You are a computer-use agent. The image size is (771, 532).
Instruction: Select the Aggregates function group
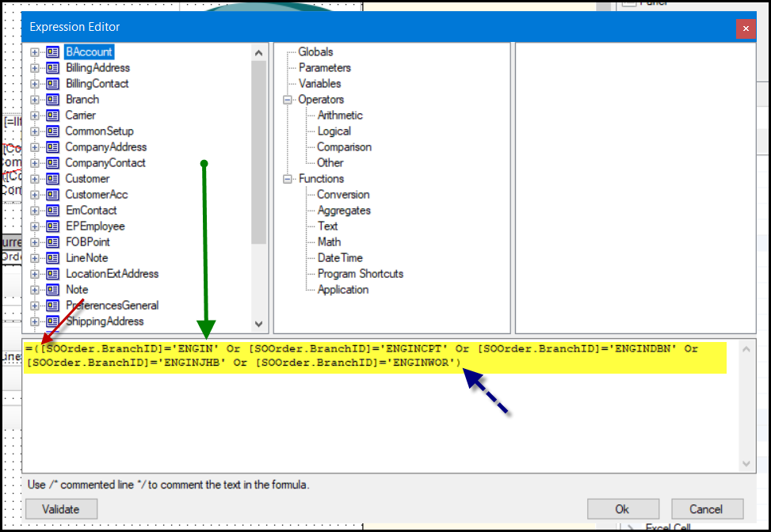click(x=344, y=211)
